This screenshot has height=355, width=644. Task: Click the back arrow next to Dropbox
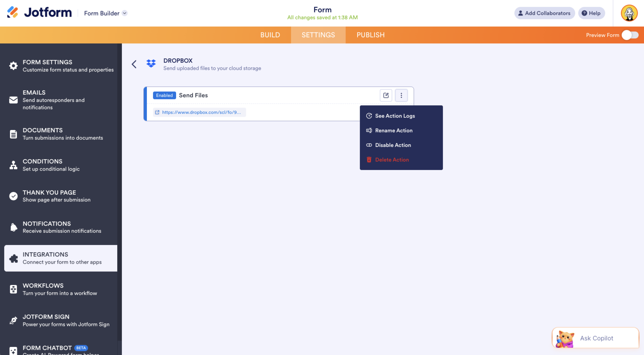point(134,64)
